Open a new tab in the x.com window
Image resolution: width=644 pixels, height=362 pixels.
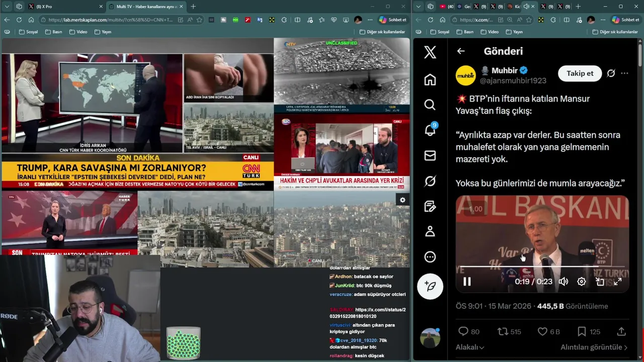pos(578,7)
